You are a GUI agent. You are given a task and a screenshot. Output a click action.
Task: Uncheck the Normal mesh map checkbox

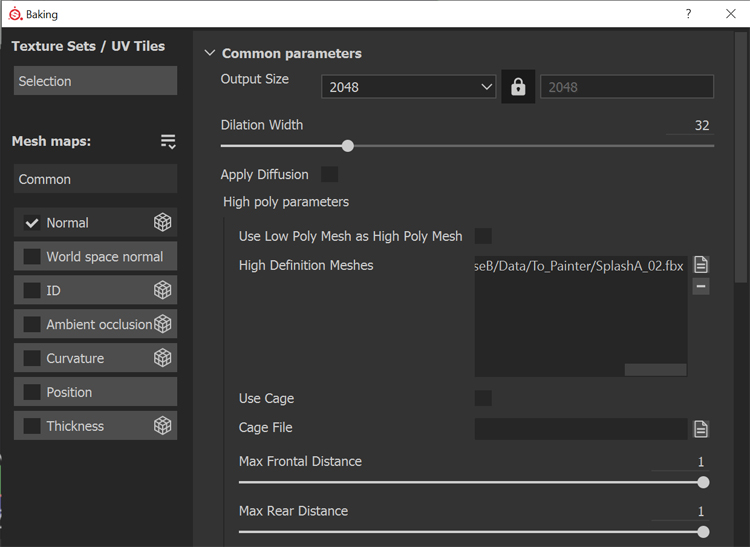(32, 223)
